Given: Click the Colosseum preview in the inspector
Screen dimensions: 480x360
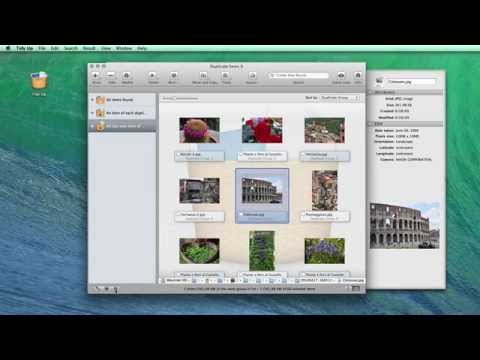Looking at the screenshot, I should [405, 225].
